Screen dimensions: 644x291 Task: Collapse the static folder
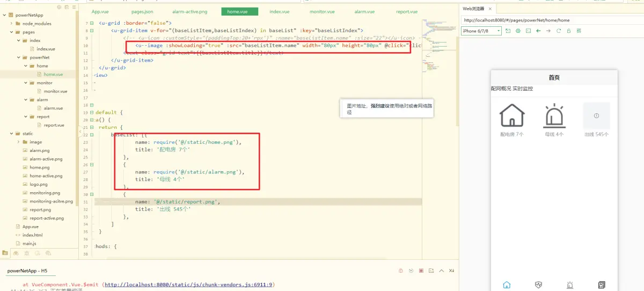[11, 134]
